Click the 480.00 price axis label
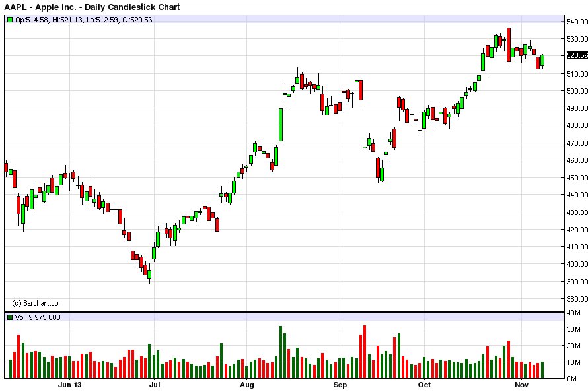The height and width of the screenshot is (392, 588). click(577, 125)
